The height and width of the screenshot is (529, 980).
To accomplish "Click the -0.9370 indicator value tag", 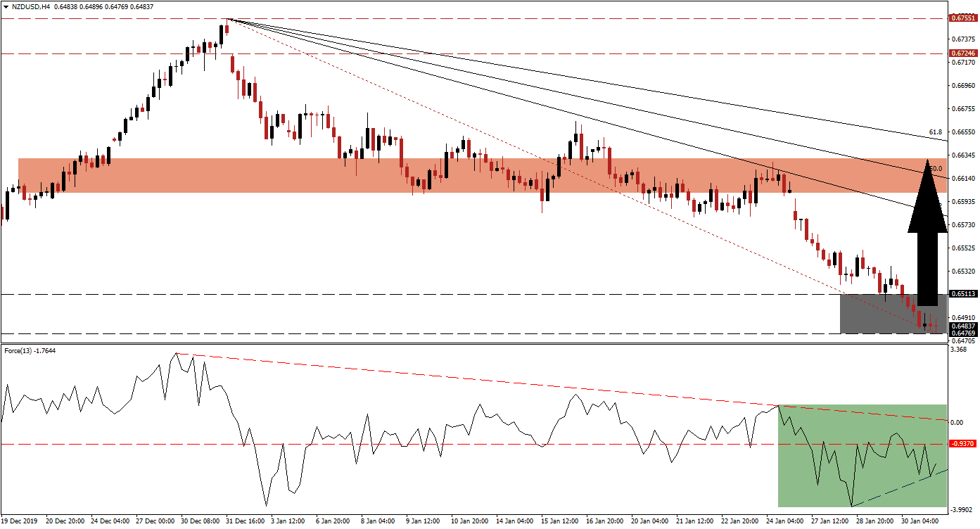I will 964,442.
